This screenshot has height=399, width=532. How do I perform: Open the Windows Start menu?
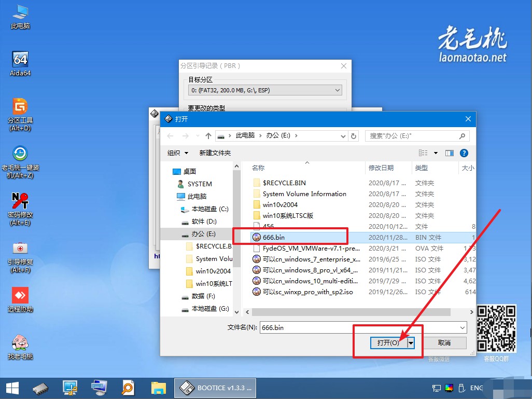point(12,388)
